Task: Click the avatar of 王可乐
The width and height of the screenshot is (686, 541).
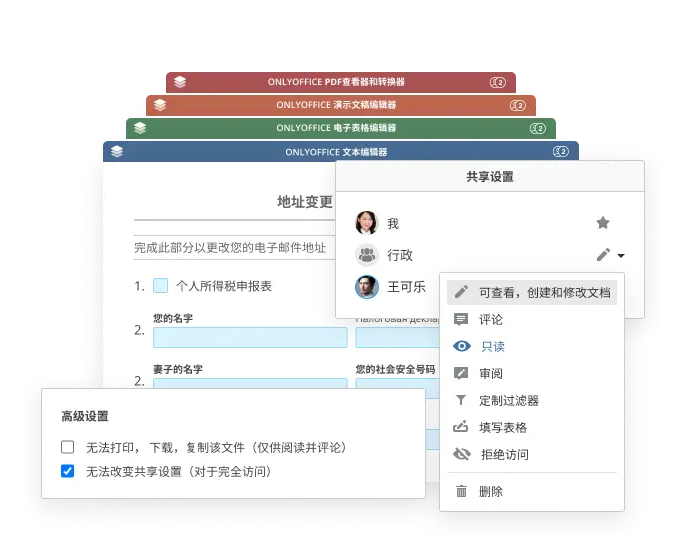Action: click(x=367, y=287)
